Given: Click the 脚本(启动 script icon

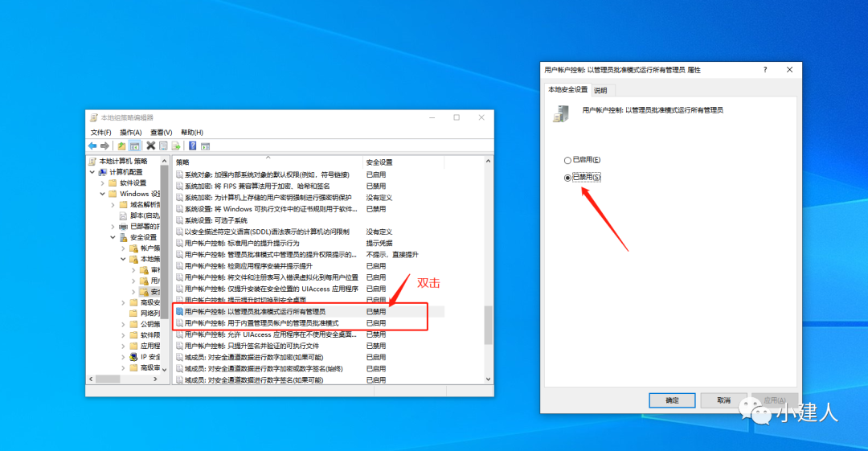Looking at the screenshot, I should [124, 215].
